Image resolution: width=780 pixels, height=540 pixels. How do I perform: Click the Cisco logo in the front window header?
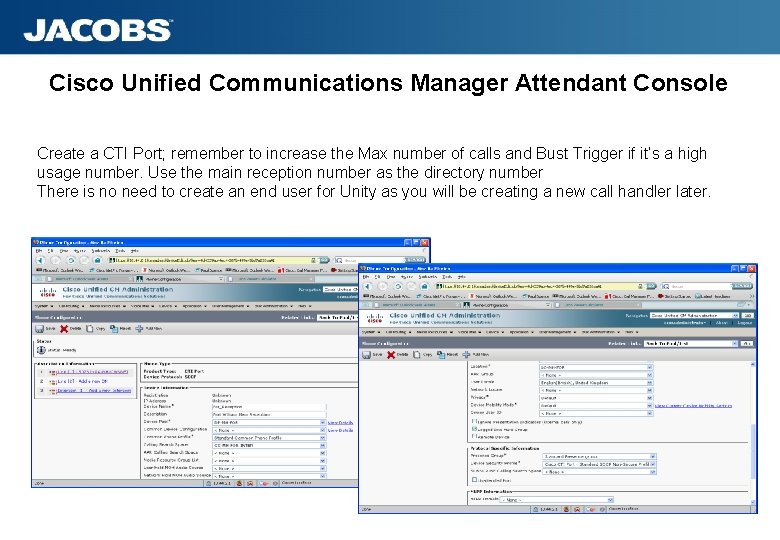tap(375, 318)
